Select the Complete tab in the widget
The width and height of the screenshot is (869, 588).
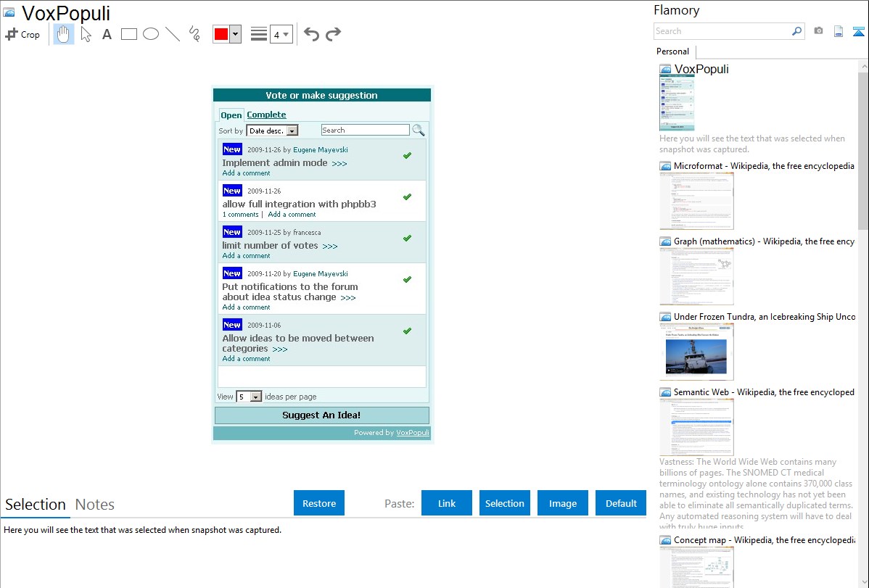pos(266,115)
